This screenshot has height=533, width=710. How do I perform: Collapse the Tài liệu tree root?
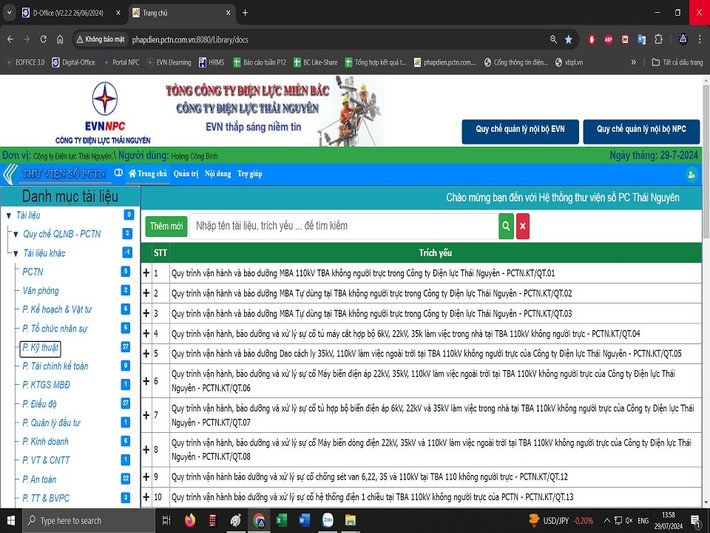click(x=9, y=216)
